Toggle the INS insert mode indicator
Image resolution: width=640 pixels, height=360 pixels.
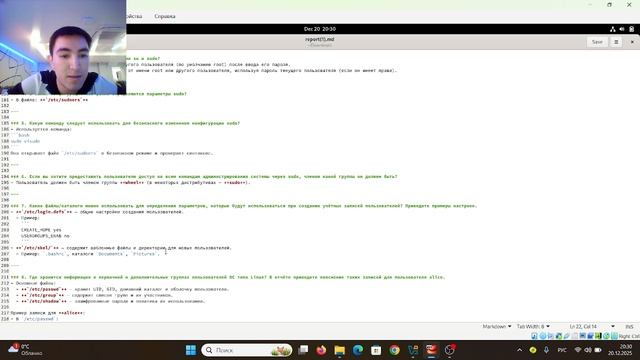click(x=629, y=327)
